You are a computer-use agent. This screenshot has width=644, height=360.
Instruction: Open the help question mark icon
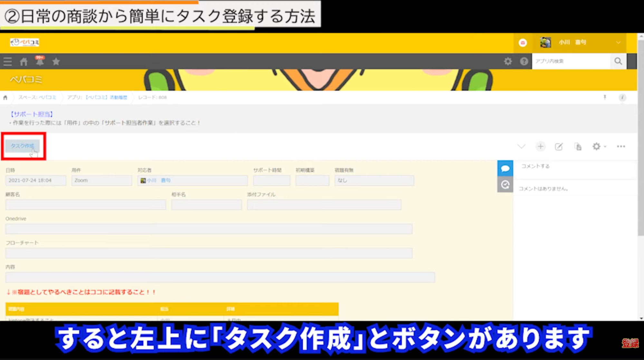524,61
